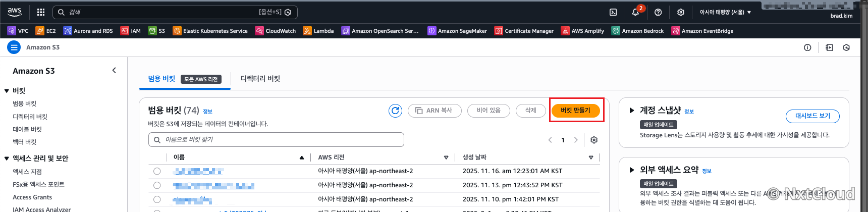
Task: Click the 버킷 만들기 button
Action: [575, 110]
